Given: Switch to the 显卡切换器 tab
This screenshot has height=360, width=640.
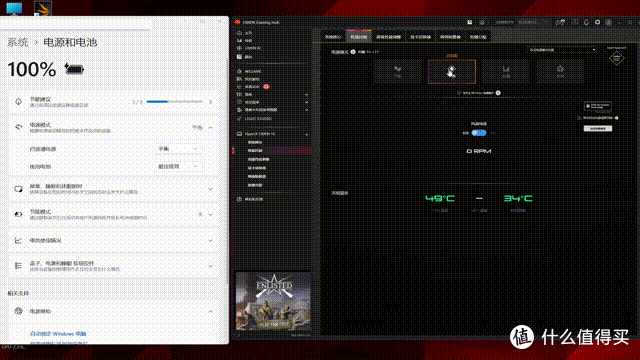Looking at the screenshot, I should coord(420,37).
